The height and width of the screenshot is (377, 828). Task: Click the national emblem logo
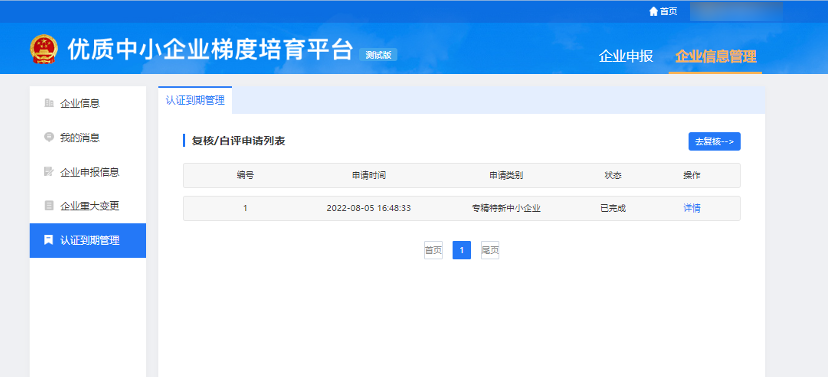tap(43, 49)
